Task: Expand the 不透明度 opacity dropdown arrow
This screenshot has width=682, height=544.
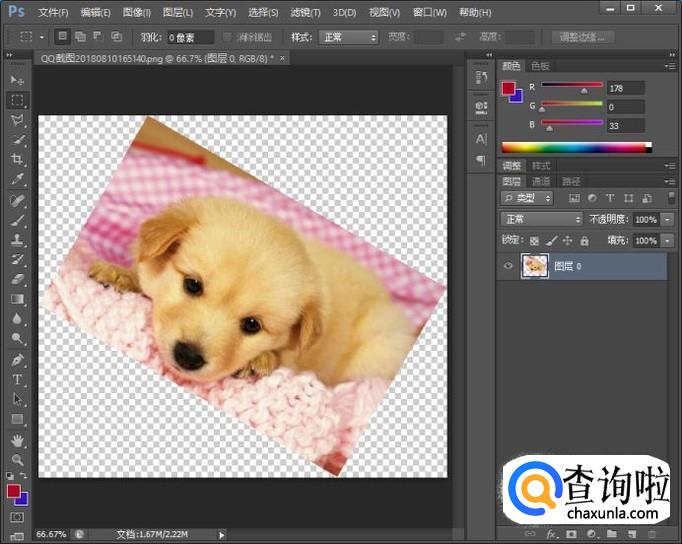Action: (667, 219)
